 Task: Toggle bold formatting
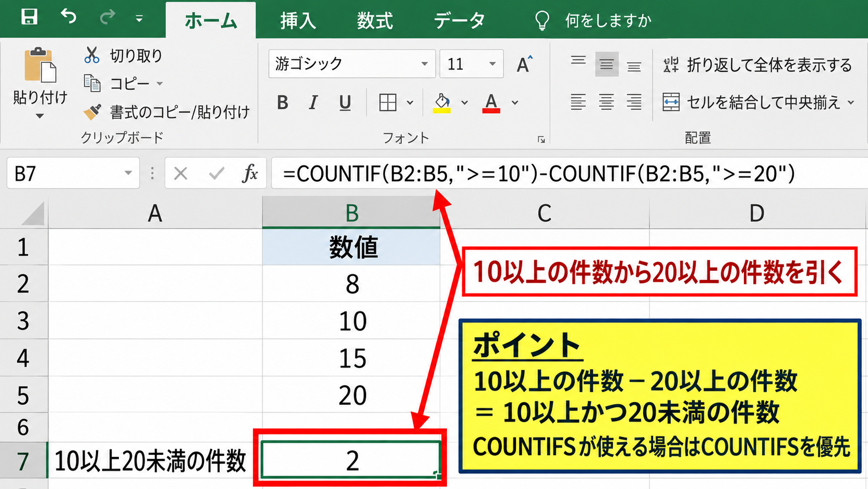(282, 103)
